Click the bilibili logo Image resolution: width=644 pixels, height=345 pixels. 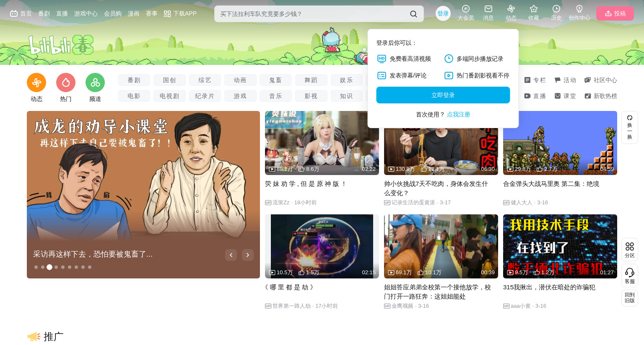(60, 45)
